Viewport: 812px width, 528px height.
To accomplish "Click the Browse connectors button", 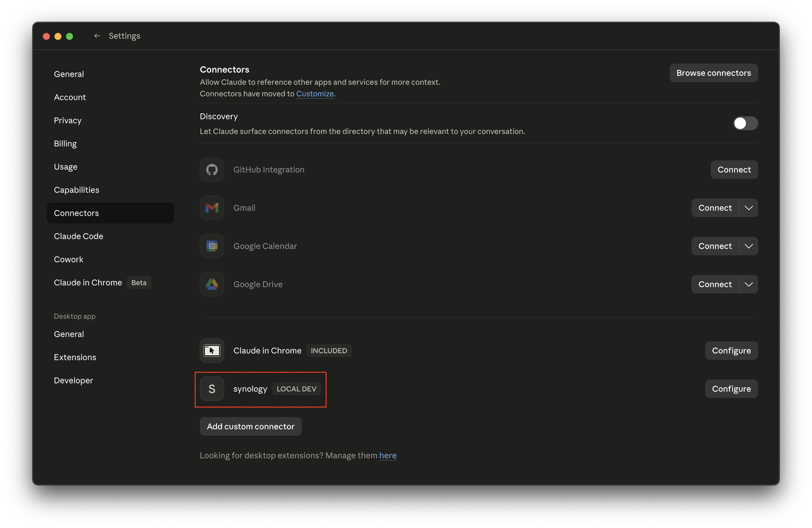I will tap(714, 73).
